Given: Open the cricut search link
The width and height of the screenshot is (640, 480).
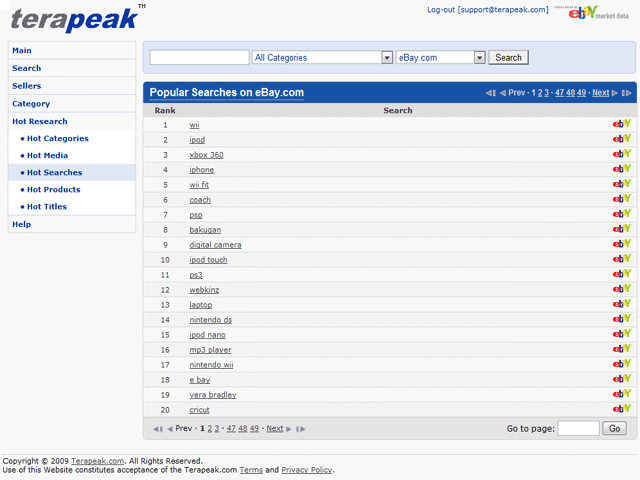Looking at the screenshot, I should [199, 410].
